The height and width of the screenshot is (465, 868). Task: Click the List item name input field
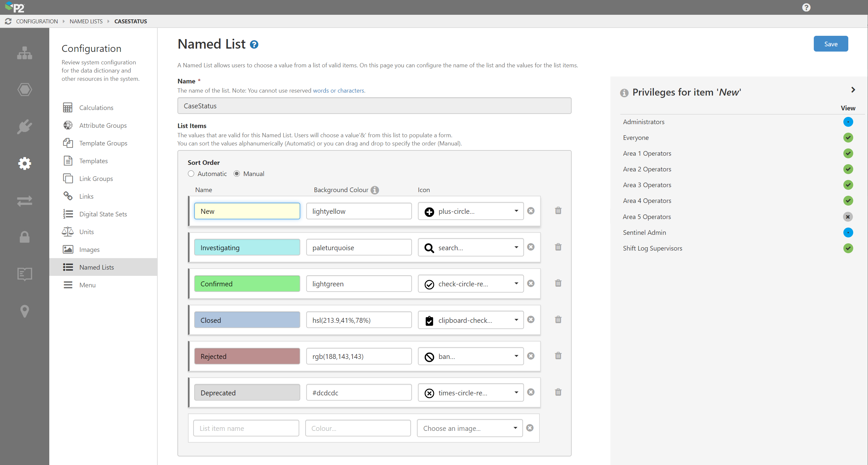point(246,428)
